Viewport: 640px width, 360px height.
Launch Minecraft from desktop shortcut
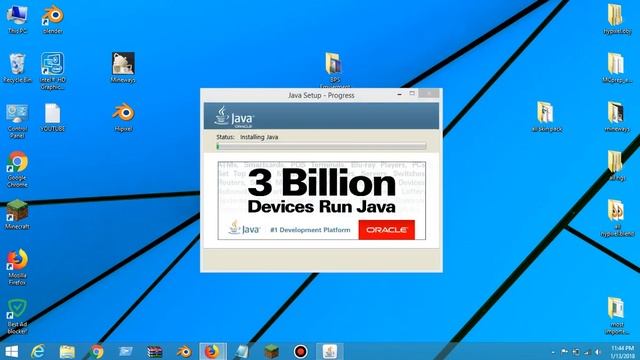tap(17, 214)
